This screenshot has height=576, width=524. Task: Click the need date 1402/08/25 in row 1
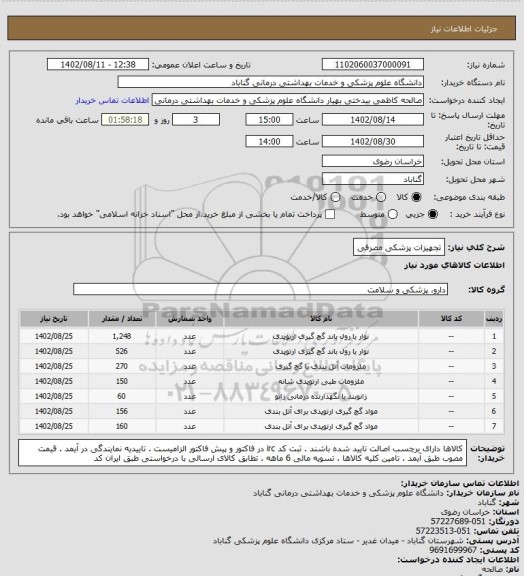[x=54, y=336]
